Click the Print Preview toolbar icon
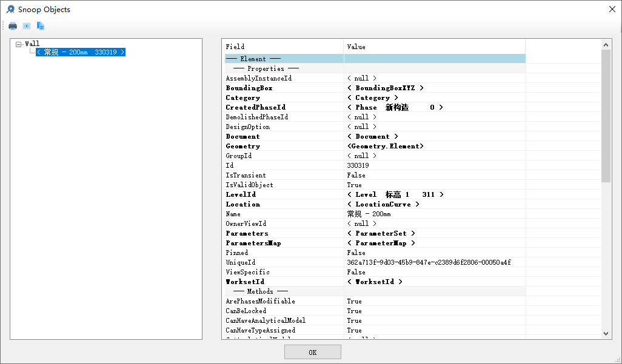This screenshot has width=622, height=364. pos(27,26)
